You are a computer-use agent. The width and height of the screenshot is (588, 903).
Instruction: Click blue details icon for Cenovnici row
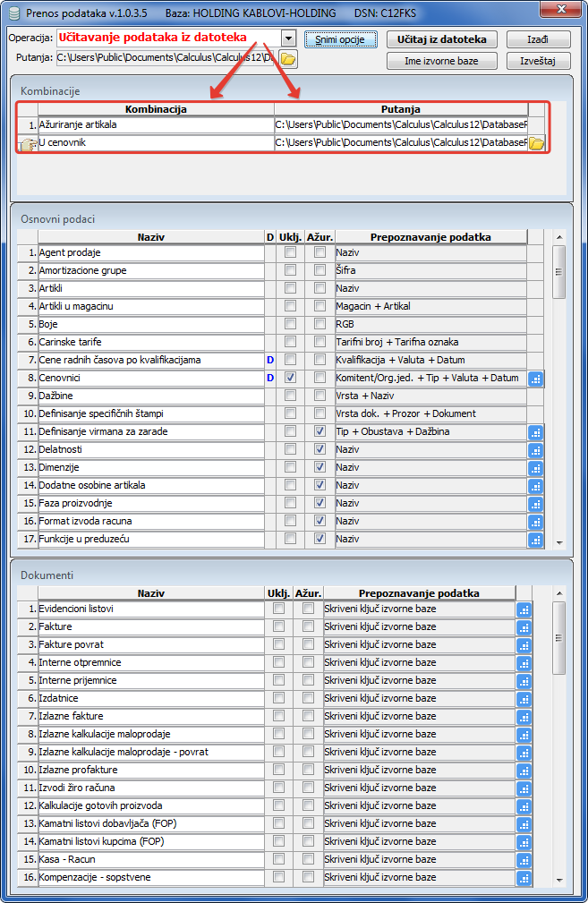pos(536,379)
